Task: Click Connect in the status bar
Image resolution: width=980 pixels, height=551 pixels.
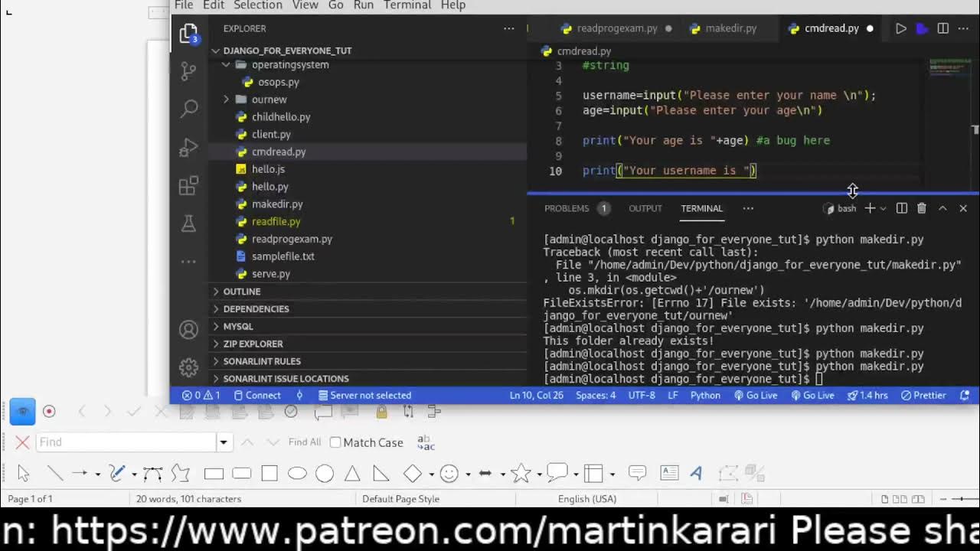Action: click(257, 396)
